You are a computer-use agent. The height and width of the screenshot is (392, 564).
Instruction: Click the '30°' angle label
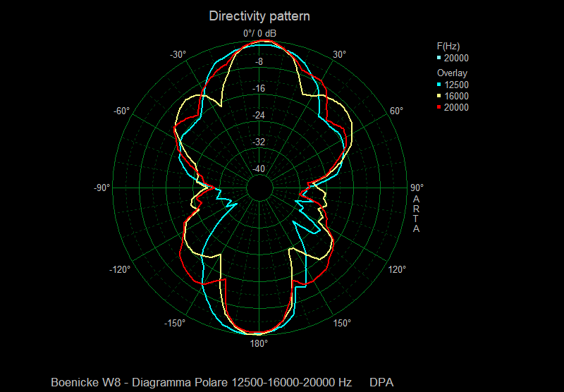[x=339, y=55]
